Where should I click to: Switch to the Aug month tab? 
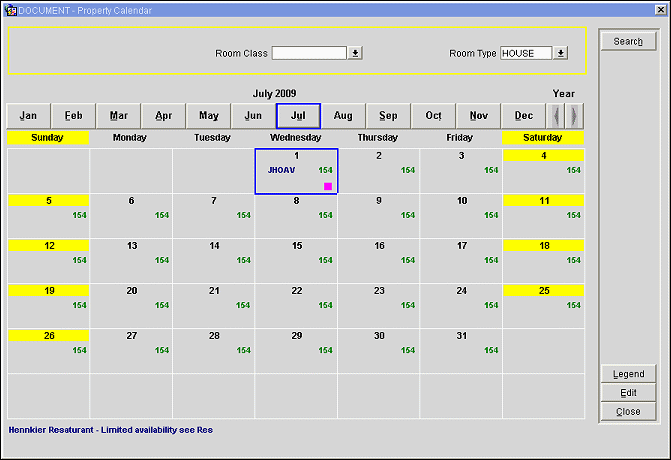click(343, 116)
